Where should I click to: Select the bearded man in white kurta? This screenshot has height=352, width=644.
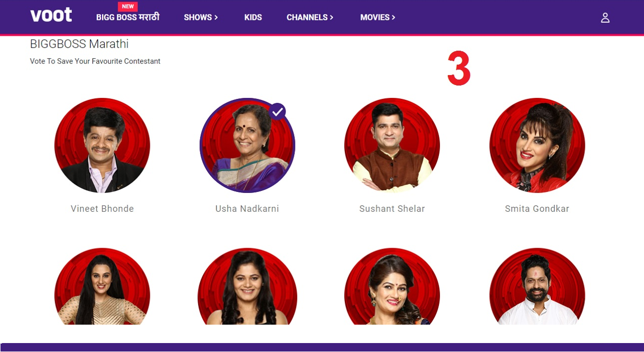click(537, 287)
